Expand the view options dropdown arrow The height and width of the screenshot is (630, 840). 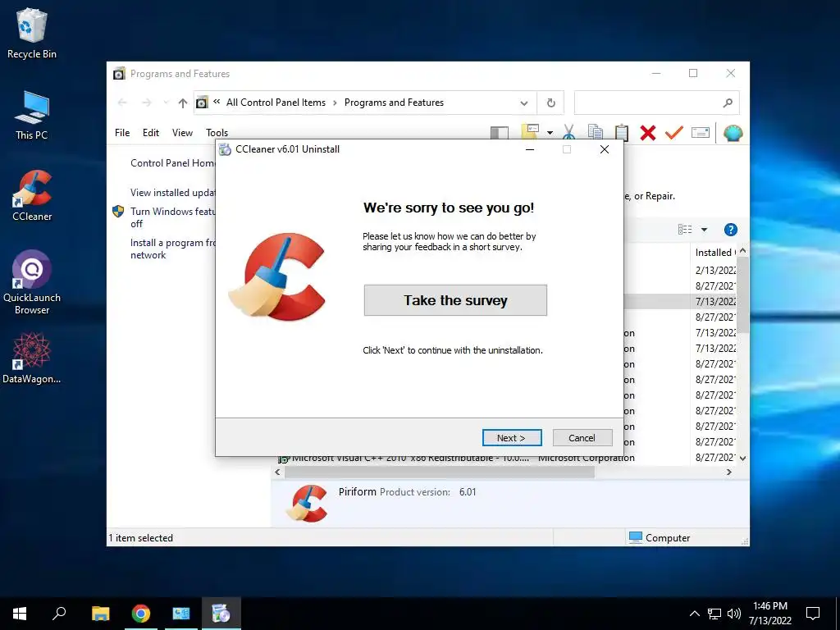point(705,230)
